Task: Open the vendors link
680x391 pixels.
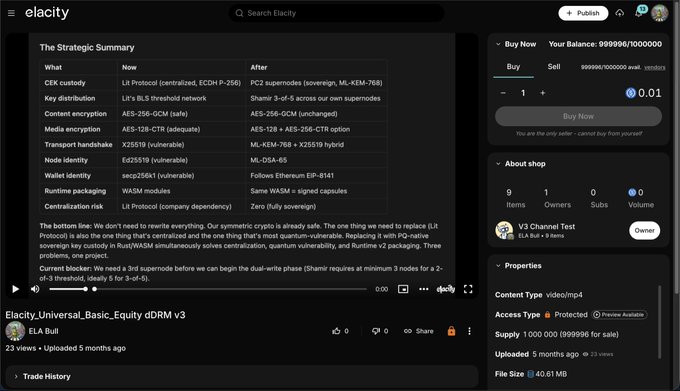Action: click(x=654, y=67)
